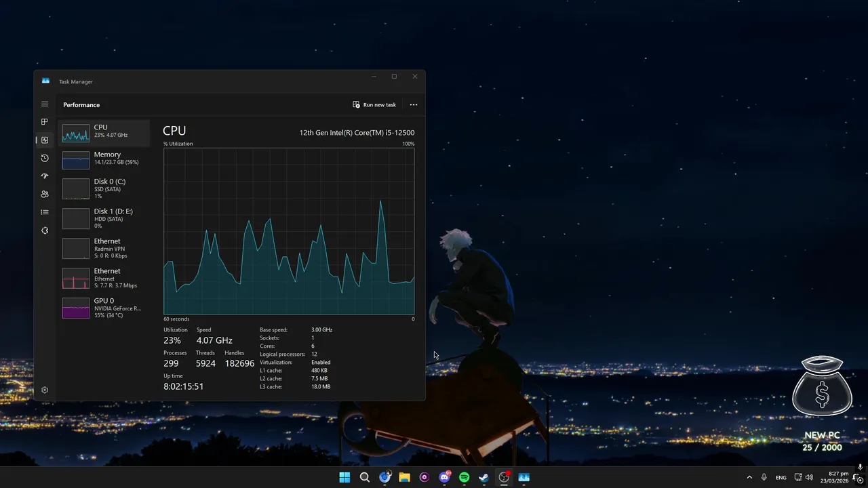Click the 60 seconds graph label
868x488 pixels.
[x=176, y=319]
